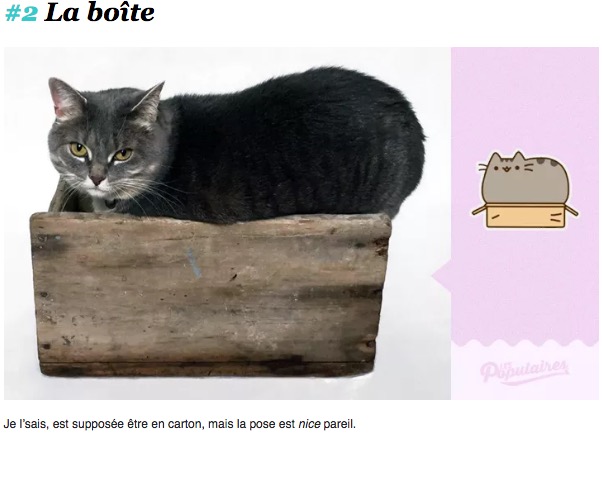Click the blue paint mark on crate
This screenshot has height=480, width=602.
click(x=194, y=263)
